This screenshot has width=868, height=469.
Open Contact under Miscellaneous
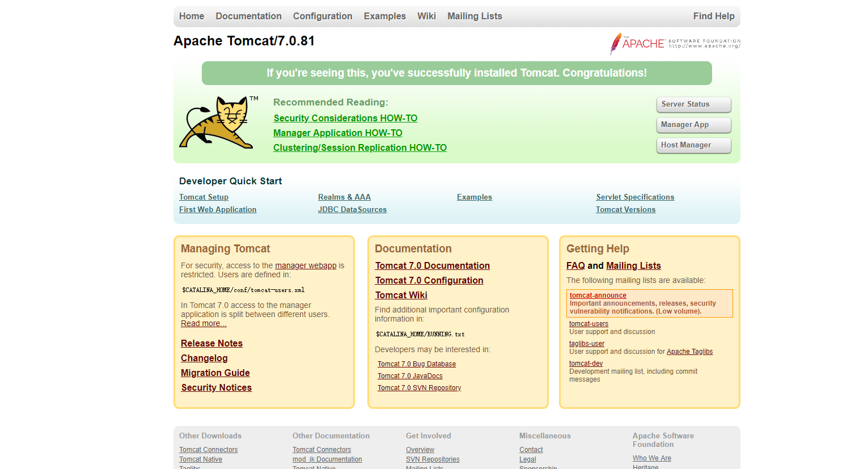[x=531, y=450]
